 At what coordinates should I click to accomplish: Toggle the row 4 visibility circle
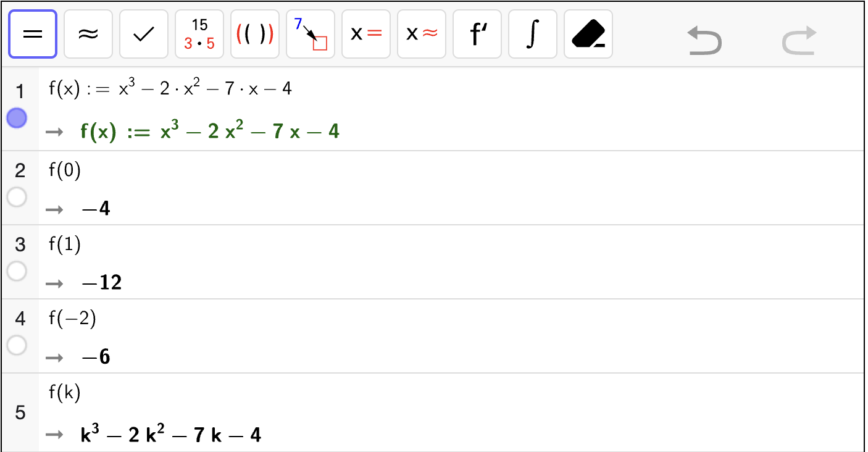[17, 345]
